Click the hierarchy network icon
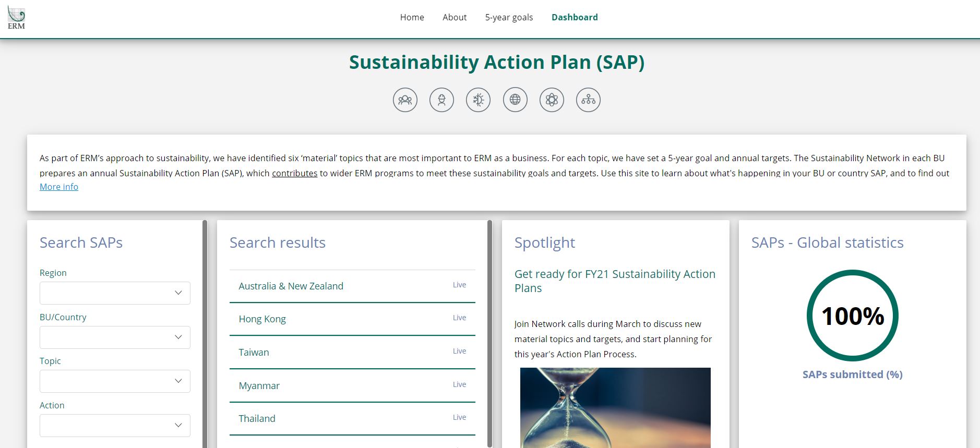Viewport: 980px width, 448px height. pos(588,100)
